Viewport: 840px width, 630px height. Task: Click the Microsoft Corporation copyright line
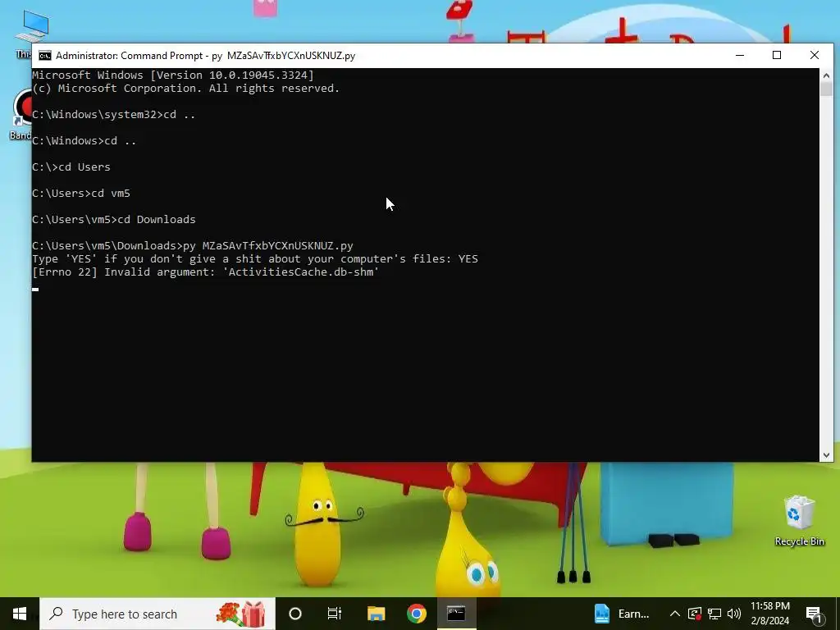tap(186, 89)
